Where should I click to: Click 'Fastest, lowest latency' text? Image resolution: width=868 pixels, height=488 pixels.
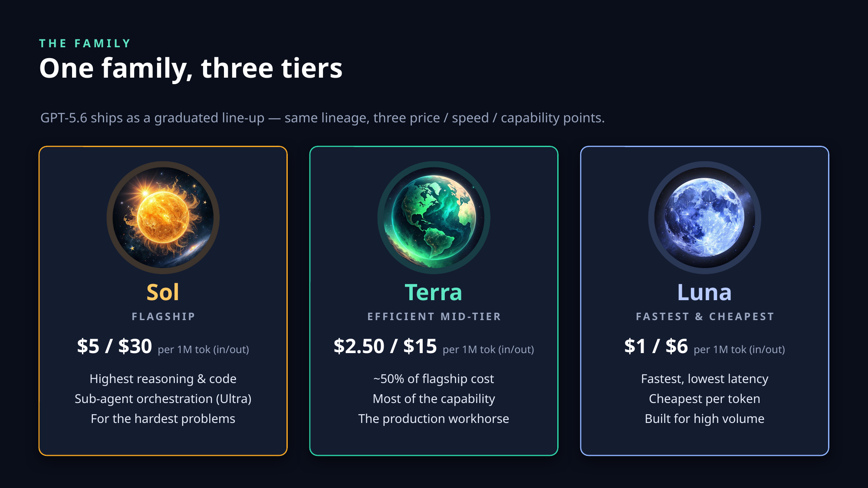point(704,379)
